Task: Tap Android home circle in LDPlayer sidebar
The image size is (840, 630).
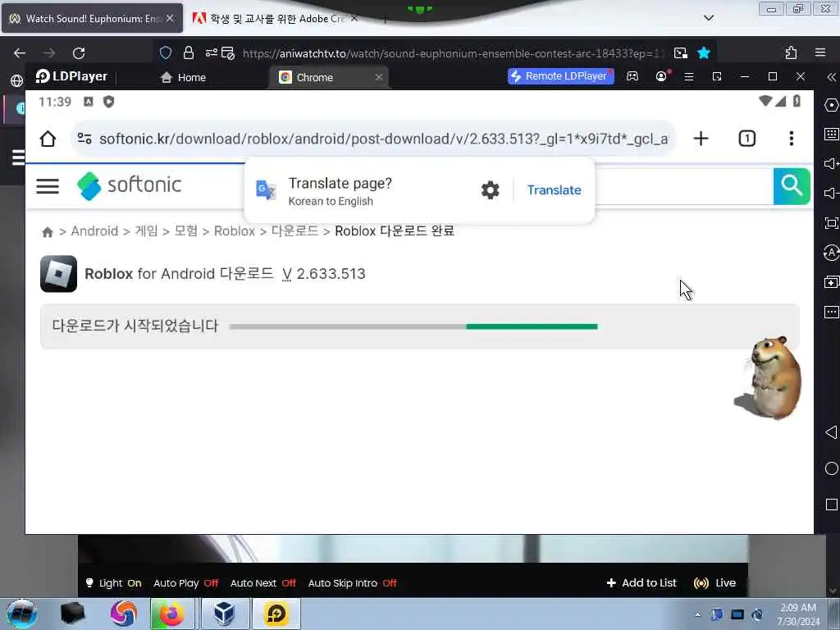Action: coord(832,468)
